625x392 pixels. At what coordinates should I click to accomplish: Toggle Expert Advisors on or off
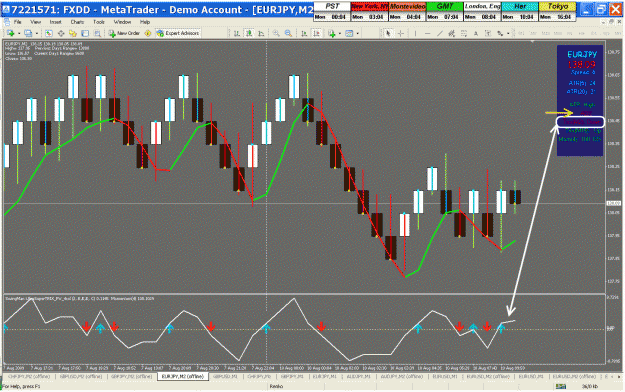178,33
